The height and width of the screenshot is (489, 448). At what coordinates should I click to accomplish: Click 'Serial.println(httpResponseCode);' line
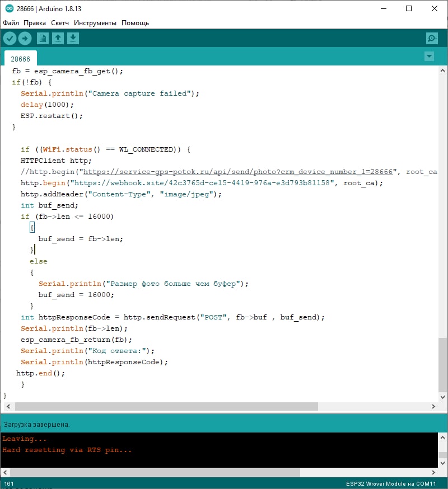click(94, 362)
